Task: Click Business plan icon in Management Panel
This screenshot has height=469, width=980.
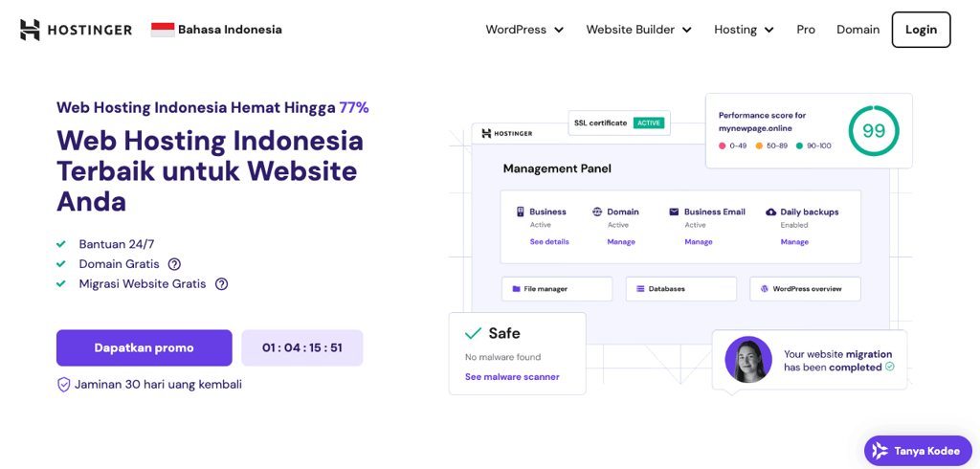Action: (x=520, y=212)
